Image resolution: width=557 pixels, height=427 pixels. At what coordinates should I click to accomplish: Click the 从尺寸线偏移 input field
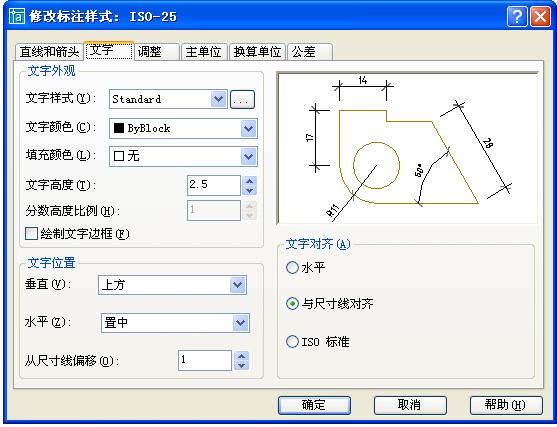(x=205, y=360)
